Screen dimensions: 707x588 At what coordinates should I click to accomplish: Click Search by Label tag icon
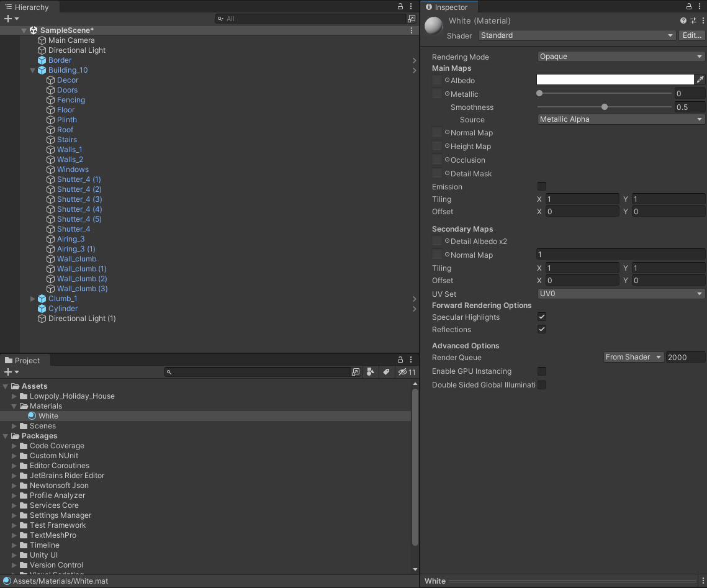tap(386, 372)
